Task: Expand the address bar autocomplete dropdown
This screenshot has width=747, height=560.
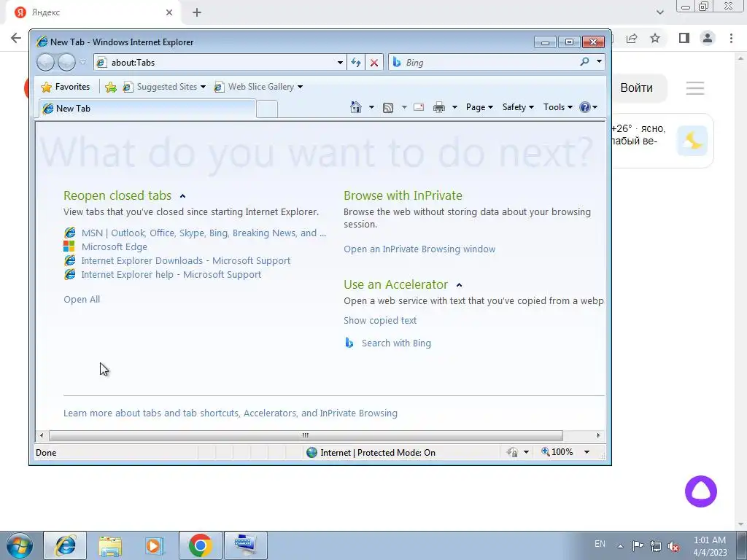Action: click(x=340, y=63)
